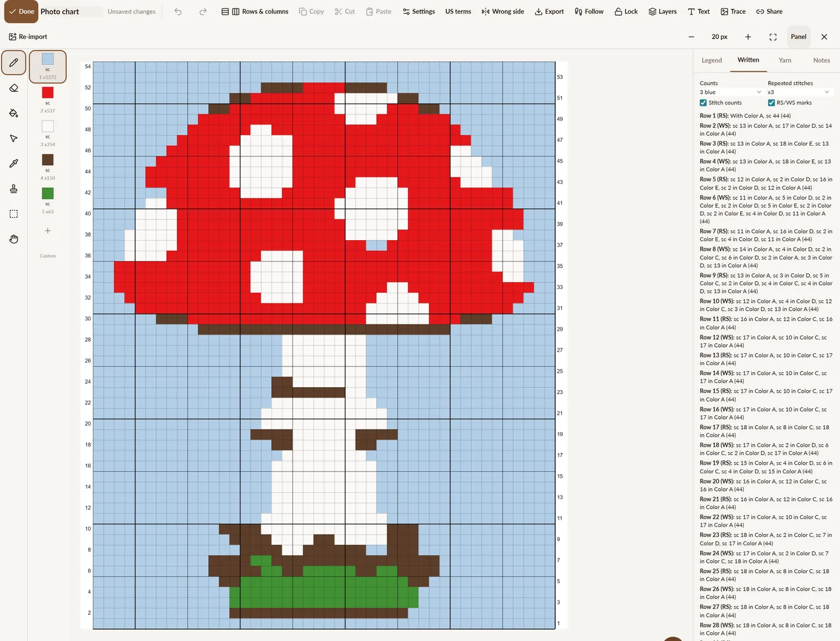840x641 pixels.
Task: Select the pencil draw tool
Action: (14, 63)
